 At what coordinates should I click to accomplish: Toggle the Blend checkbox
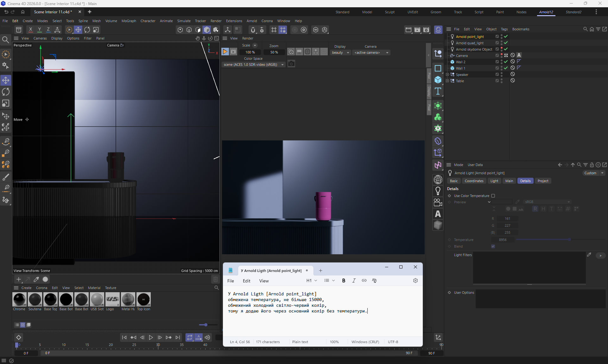pyautogui.click(x=493, y=246)
